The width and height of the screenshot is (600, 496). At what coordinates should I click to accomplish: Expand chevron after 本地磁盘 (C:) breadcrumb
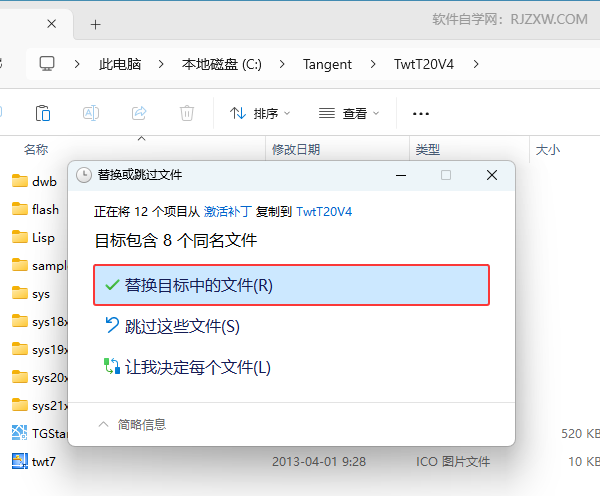[282, 64]
